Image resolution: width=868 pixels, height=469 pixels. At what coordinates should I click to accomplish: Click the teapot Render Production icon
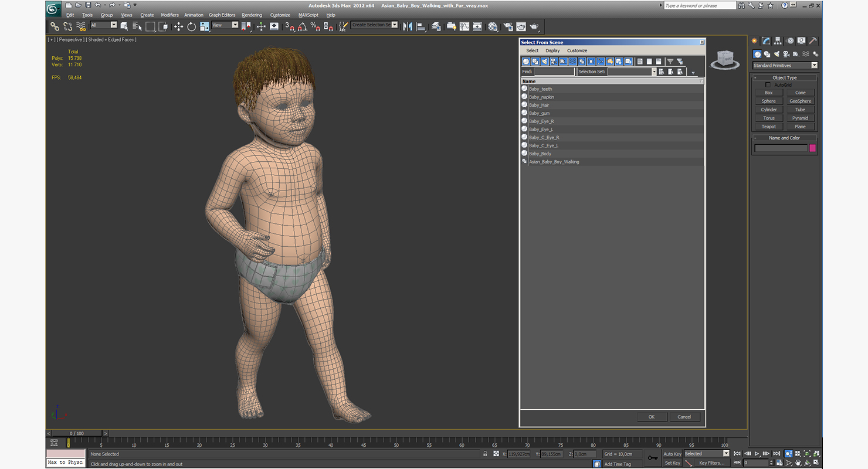click(534, 26)
